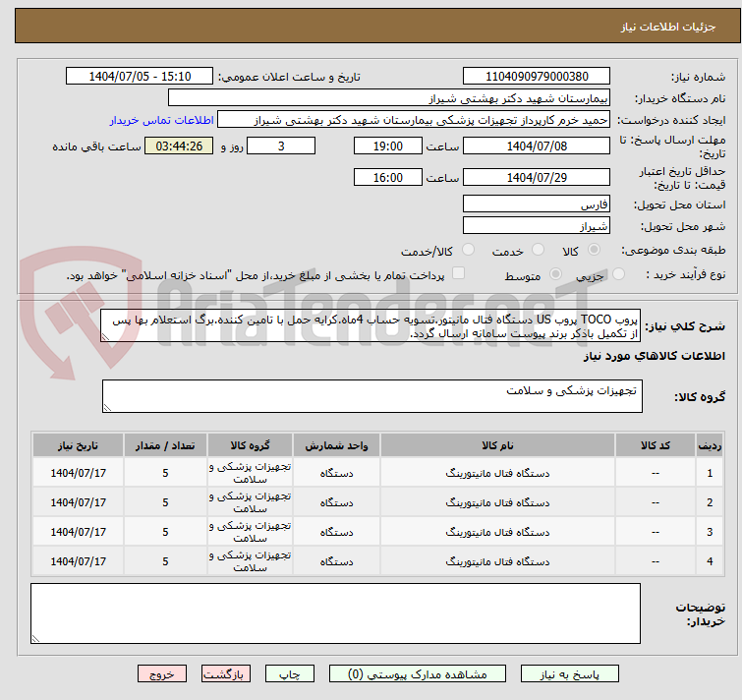Click the 'خروج' exit button
This screenshot has width=742, height=700.
[x=162, y=674]
